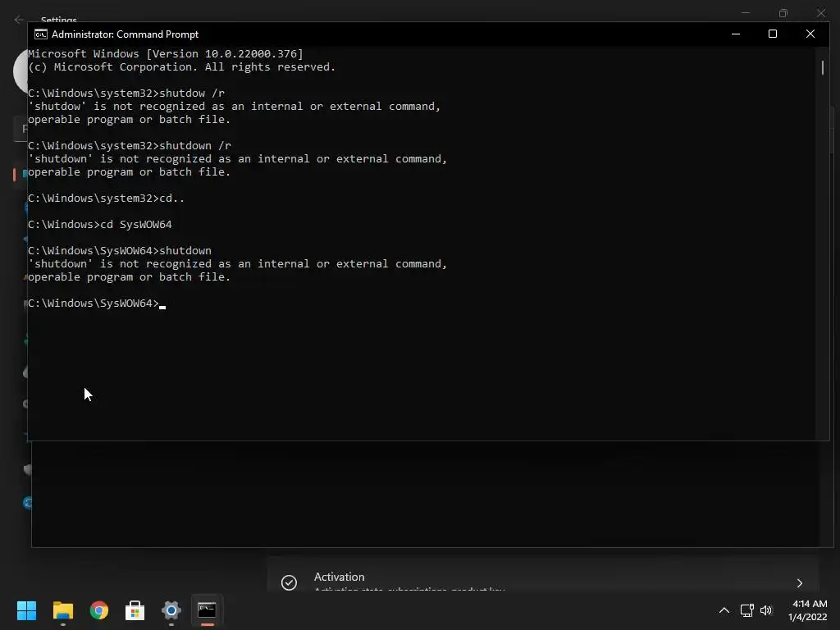Click the back arrow in Settings window
The image size is (840, 630).
(x=19, y=20)
